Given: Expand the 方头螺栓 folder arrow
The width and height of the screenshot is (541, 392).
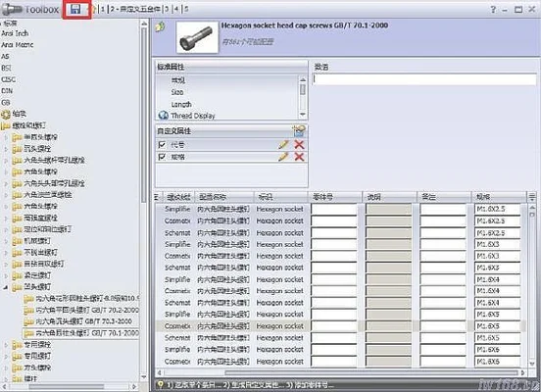Looking at the screenshot, I should pos(6,367).
